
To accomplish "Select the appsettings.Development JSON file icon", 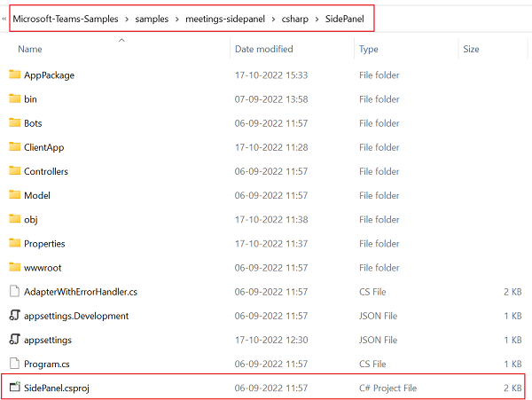I will (x=14, y=316).
